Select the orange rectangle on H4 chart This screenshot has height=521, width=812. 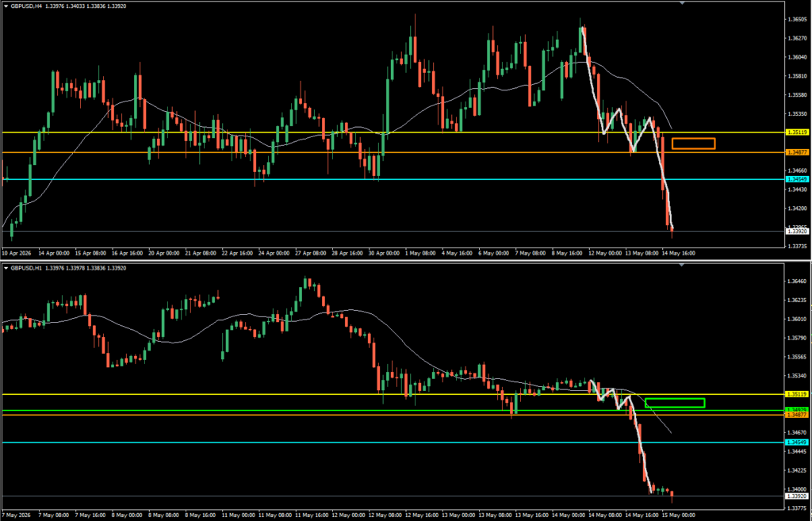coord(693,144)
